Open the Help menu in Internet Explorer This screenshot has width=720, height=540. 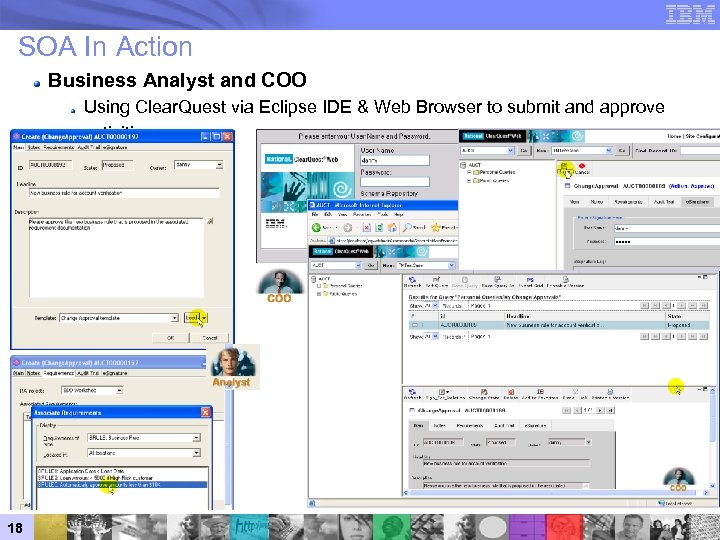click(398, 215)
